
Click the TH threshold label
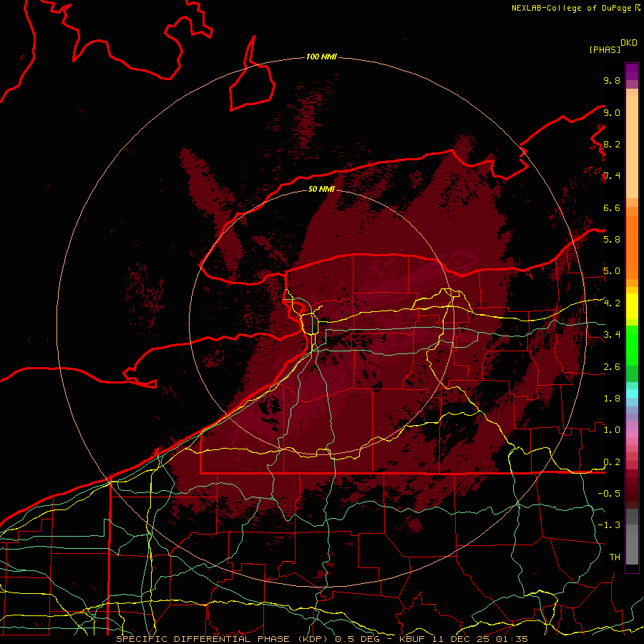pyautogui.click(x=615, y=557)
